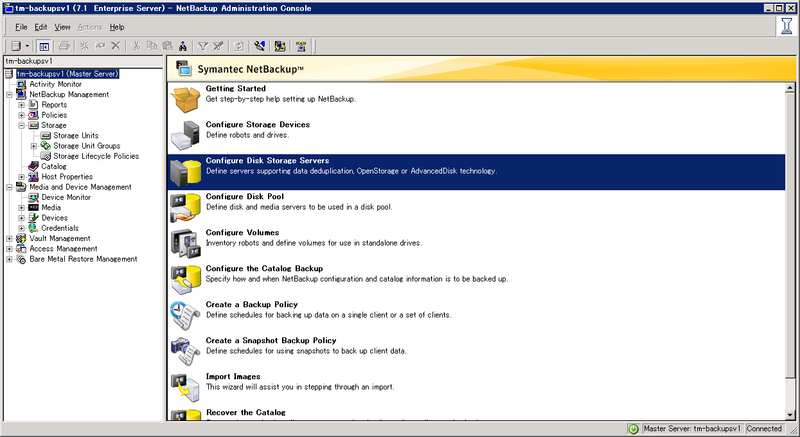Toggle the show/hide tree pane button
Screen dimensions: 800x437
click(x=44, y=46)
